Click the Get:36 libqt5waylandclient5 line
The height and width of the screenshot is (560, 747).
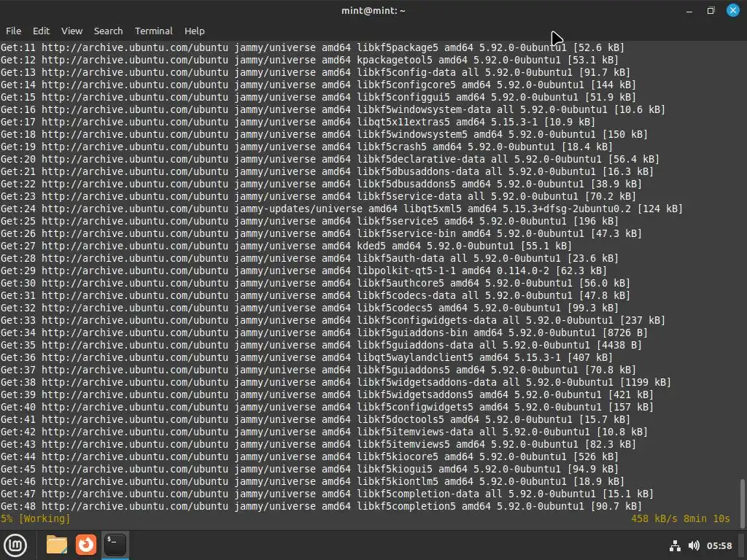tap(306, 357)
